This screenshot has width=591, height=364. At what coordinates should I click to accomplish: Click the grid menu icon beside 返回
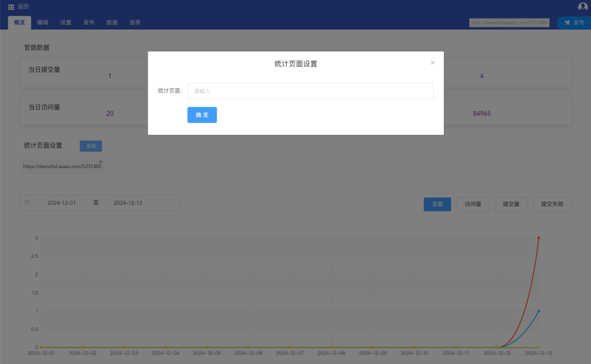click(x=11, y=7)
